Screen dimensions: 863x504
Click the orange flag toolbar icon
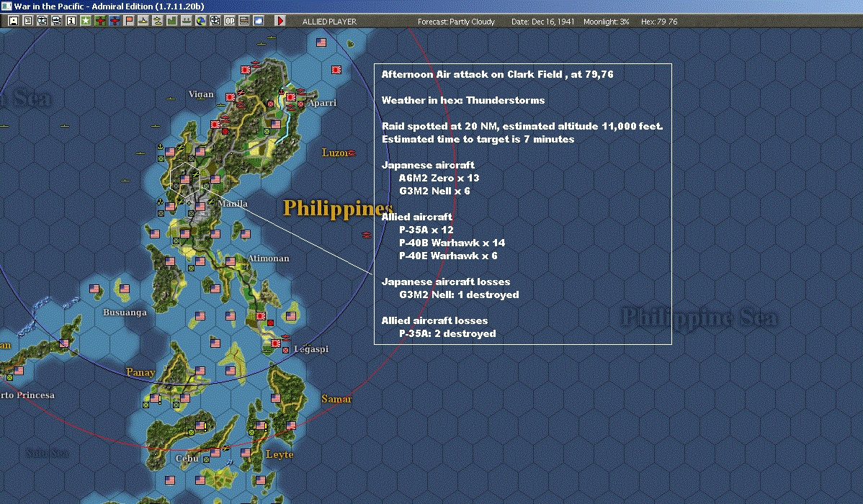pos(129,21)
